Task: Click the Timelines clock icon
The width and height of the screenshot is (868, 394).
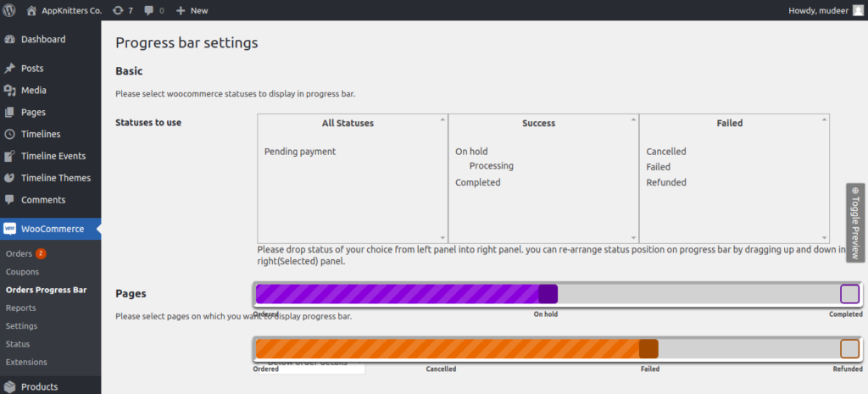Action: [x=9, y=135]
